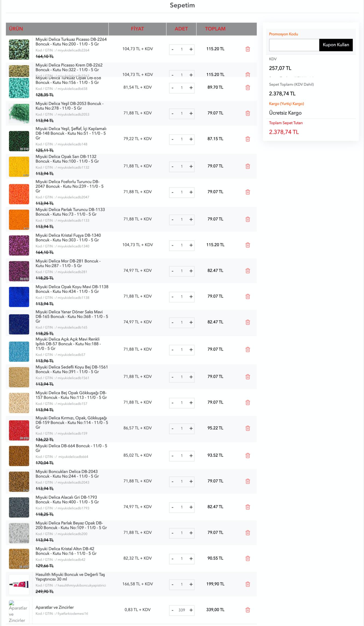Screen dimensions: 364x626
Task: Increase quantity of Alacalı Gri DB-1793
Action: pos(191,507)
